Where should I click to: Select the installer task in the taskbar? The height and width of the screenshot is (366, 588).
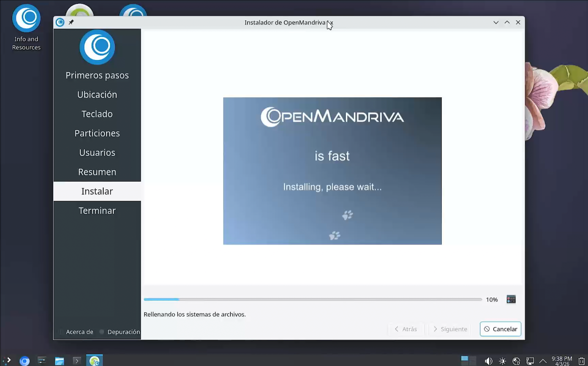[94, 360]
